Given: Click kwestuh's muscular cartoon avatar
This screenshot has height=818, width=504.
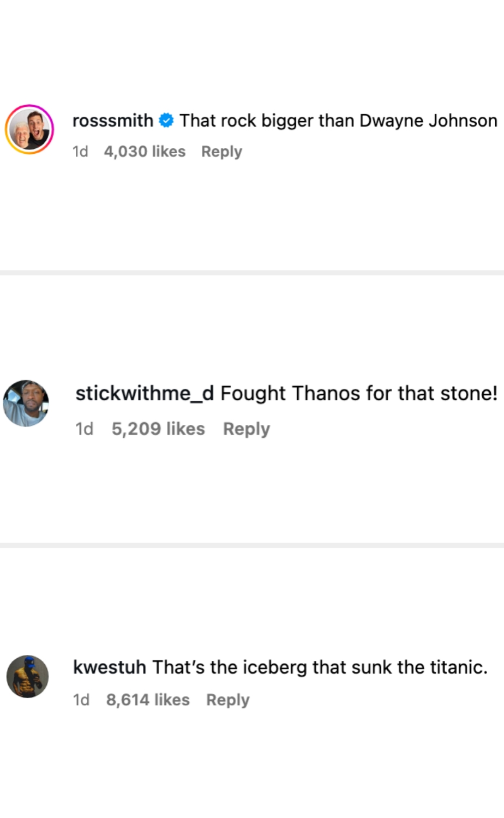Looking at the screenshot, I should (27, 677).
